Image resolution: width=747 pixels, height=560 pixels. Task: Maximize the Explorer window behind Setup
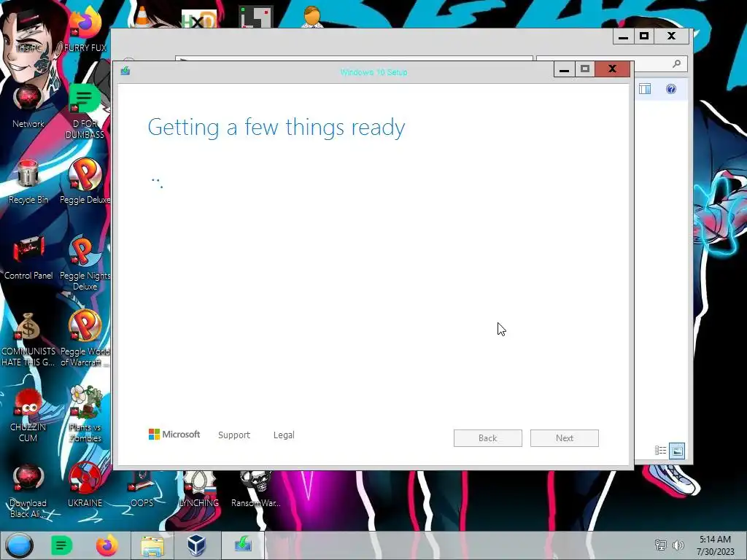point(644,36)
